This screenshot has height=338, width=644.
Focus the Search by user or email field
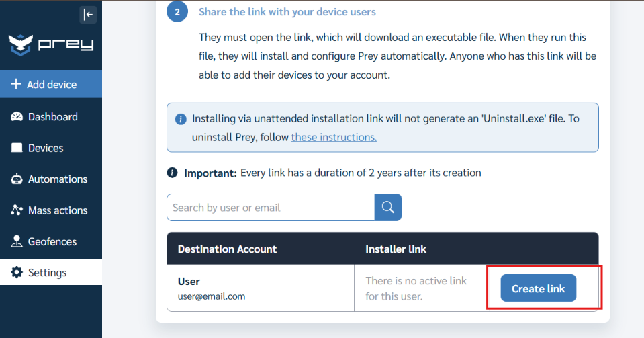point(271,207)
